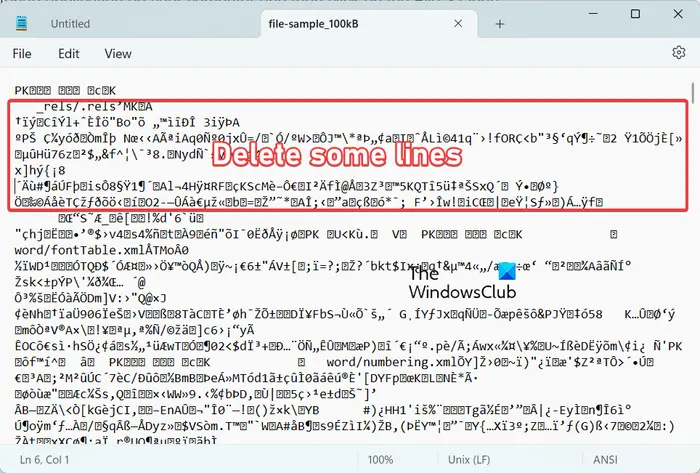The image size is (700, 473).
Task: Close the Notepad window
Action: (x=678, y=14)
